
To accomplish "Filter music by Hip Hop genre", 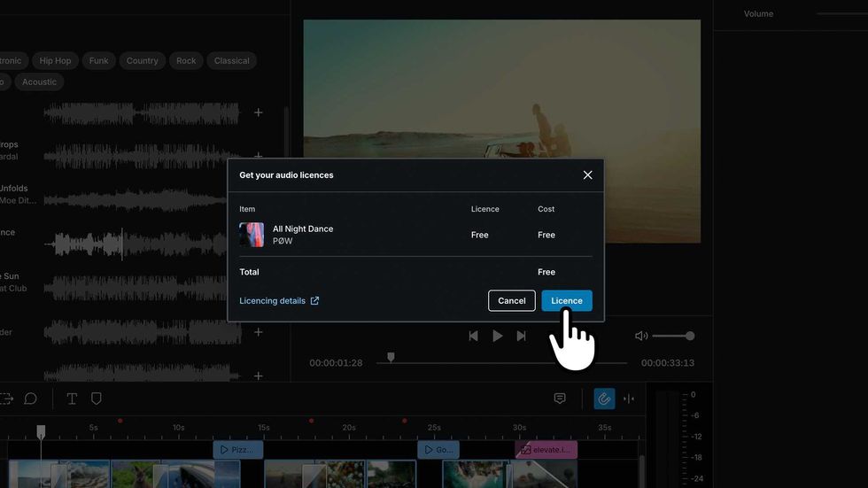I will [x=55, y=61].
